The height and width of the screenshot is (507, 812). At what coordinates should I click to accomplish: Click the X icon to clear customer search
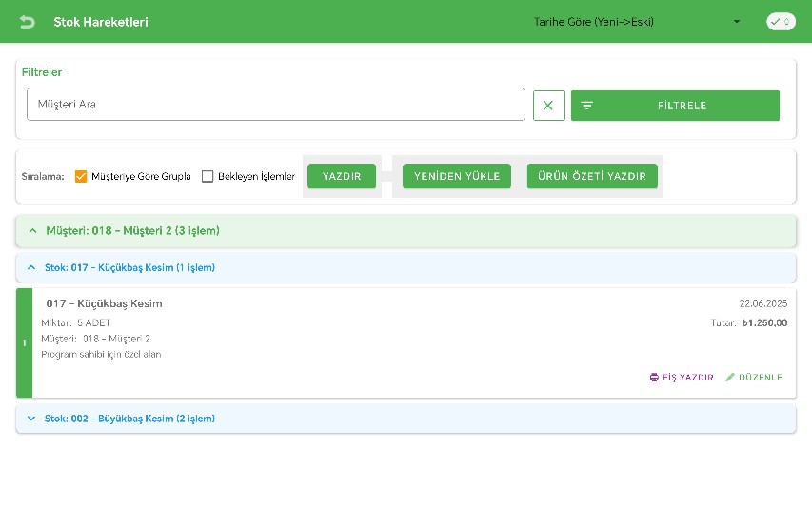(548, 106)
